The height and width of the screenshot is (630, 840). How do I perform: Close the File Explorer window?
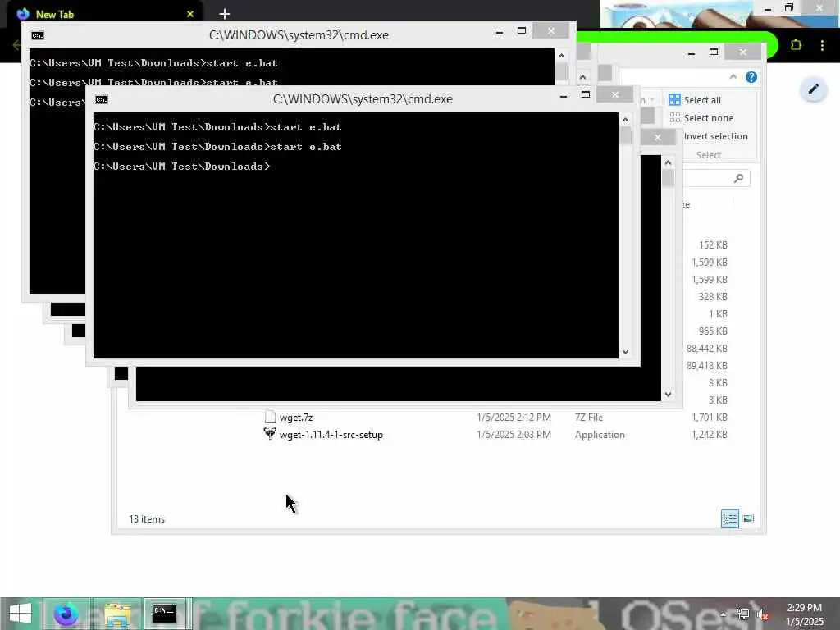coord(742,52)
